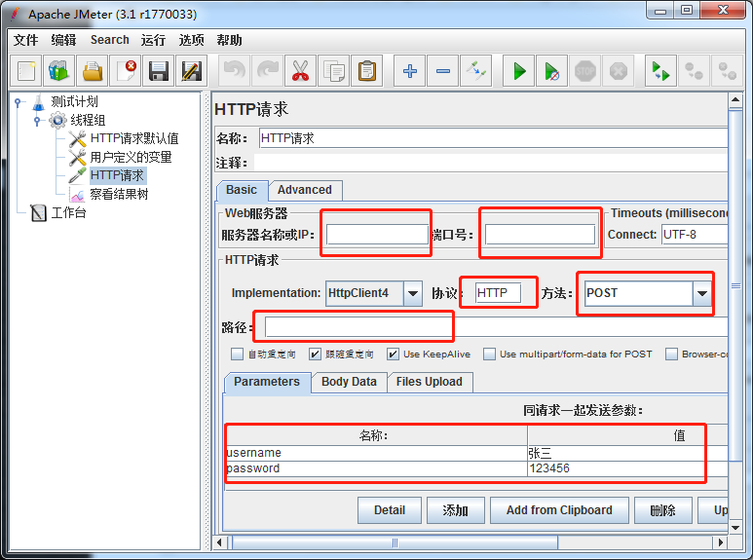Select the 工作台 workbench node

pos(58,212)
